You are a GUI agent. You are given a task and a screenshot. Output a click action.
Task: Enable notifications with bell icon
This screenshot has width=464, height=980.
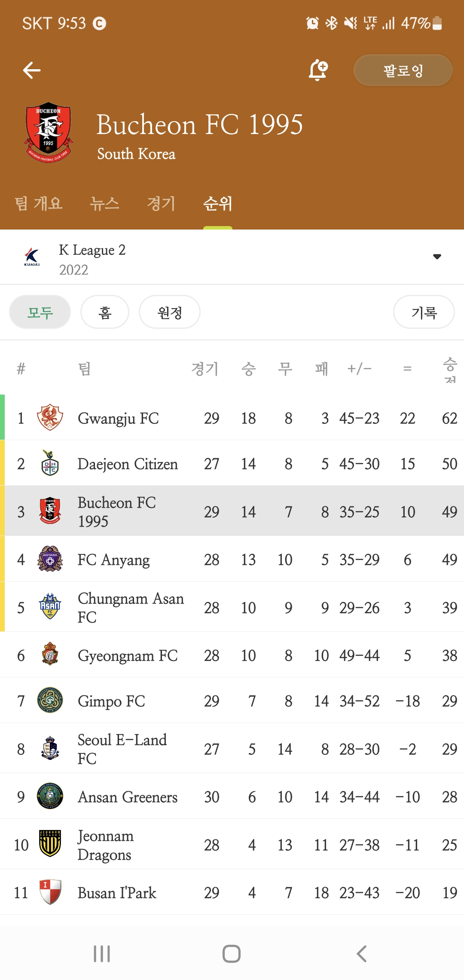coord(318,70)
